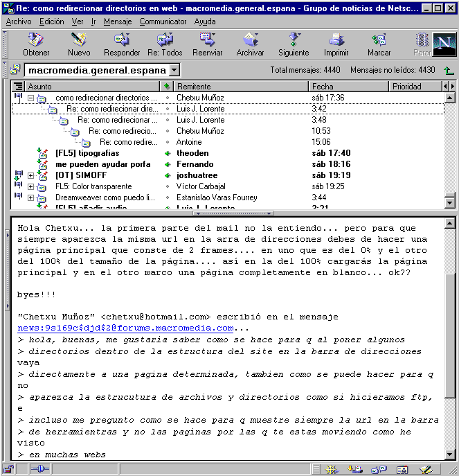Click the thread view icon in the column header
459x476 pixels.
tap(18, 87)
